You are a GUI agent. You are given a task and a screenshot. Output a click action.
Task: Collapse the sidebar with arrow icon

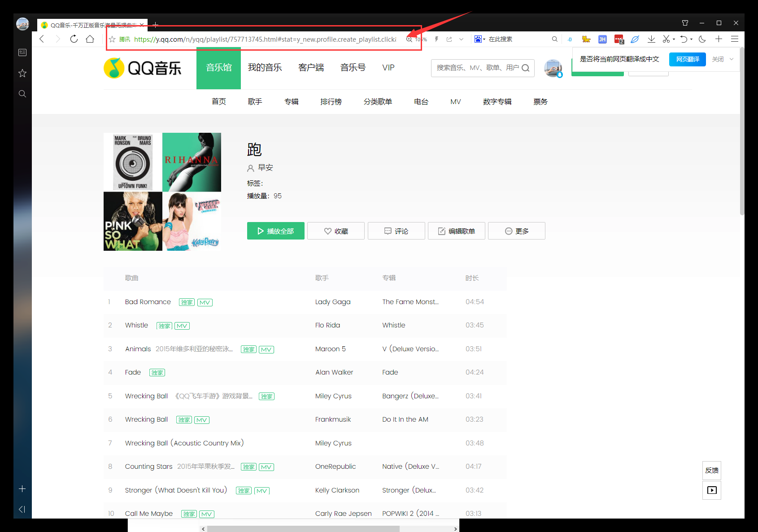tap(22, 509)
